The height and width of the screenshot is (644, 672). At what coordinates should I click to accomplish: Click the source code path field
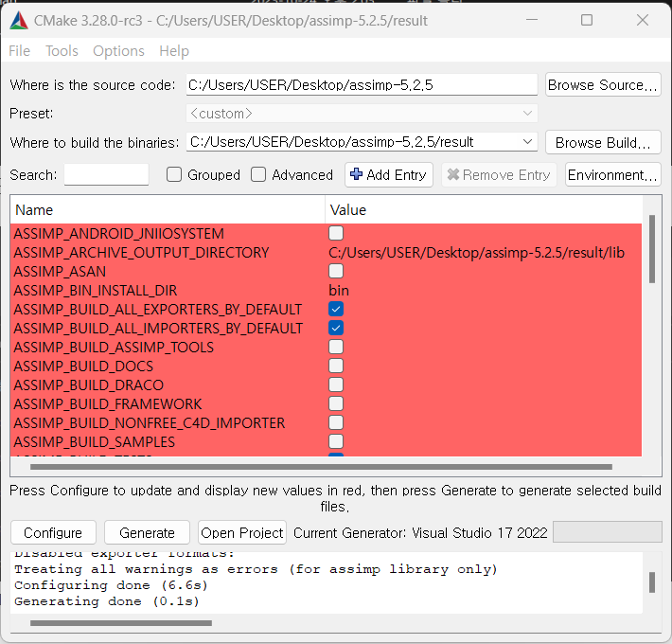362,84
